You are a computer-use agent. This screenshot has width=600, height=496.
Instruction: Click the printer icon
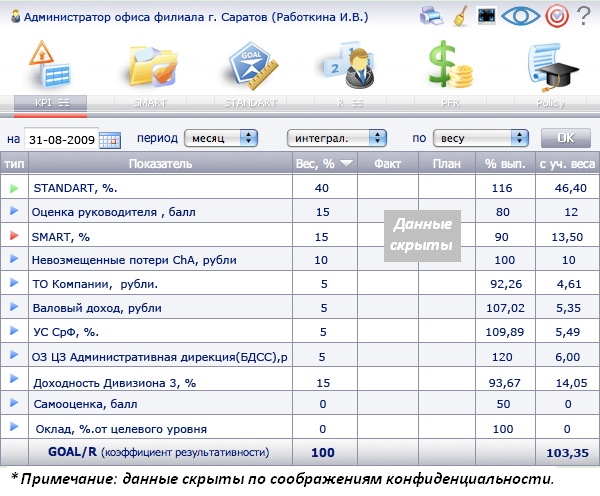click(x=431, y=16)
